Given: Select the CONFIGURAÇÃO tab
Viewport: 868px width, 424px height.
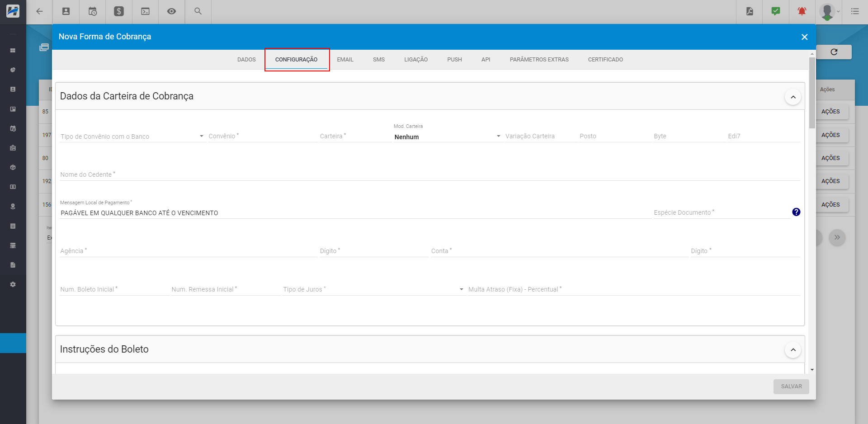Looking at the screenshot, I should point(297,60).
